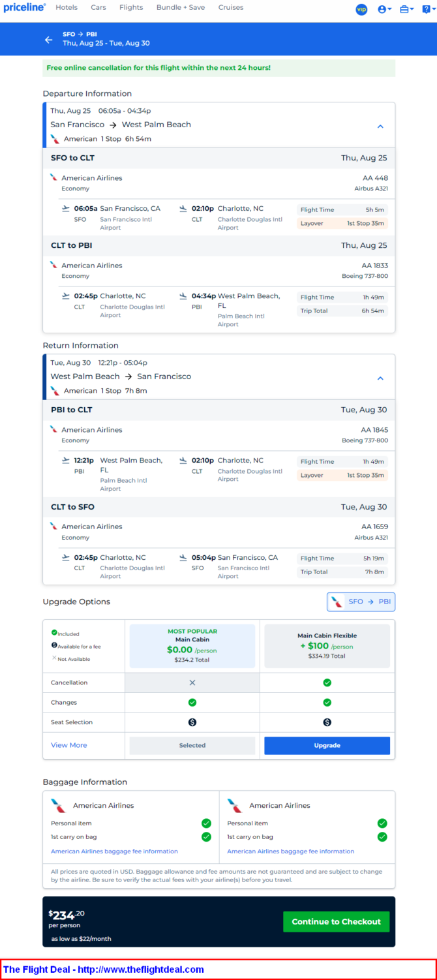Viewport: 437px width, 980px height.
Task: Open the Hotels tab
Action: (x=67, y=8)
